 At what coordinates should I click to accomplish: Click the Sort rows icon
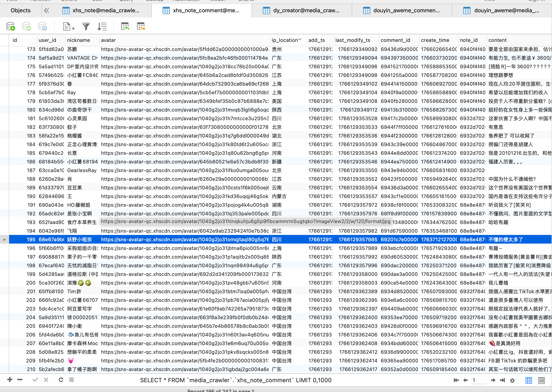[x=102, y=26]
